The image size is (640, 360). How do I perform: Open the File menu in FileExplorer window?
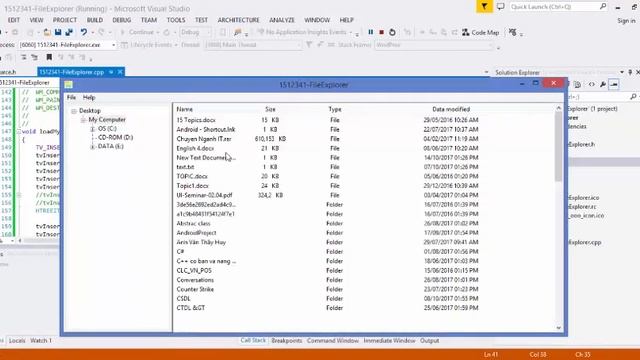(71, 98)
